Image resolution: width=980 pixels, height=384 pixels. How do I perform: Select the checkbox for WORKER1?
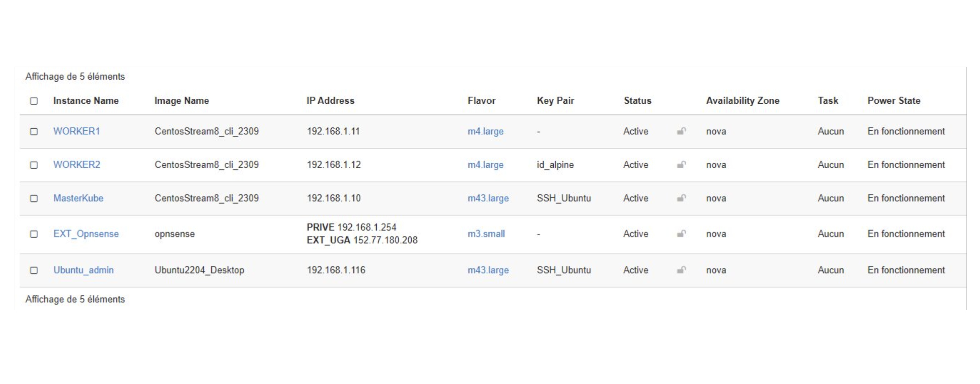point(34,131)
